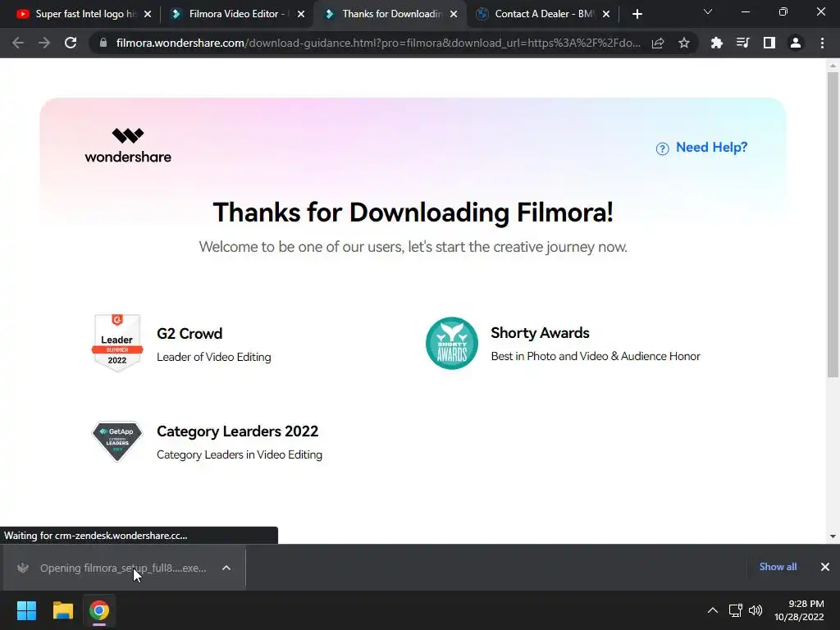Open the Chrome three-dot menu

pos(822,43)
